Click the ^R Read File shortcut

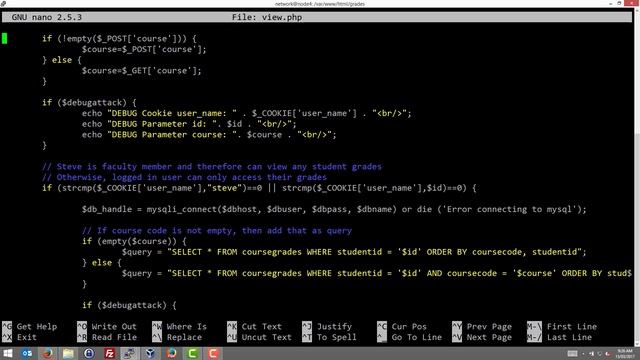pos(107,337)
